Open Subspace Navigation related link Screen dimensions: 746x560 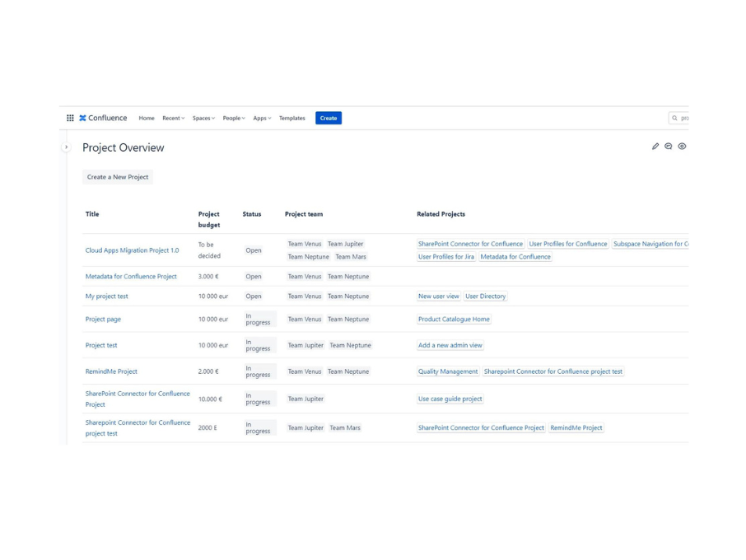[x=650, y=244]
